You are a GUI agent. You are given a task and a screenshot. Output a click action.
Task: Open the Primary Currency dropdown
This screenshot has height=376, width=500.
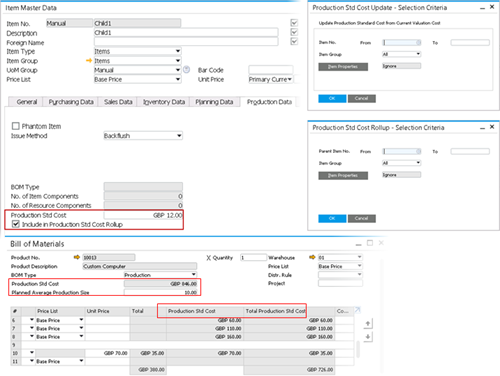click(290, 79)
